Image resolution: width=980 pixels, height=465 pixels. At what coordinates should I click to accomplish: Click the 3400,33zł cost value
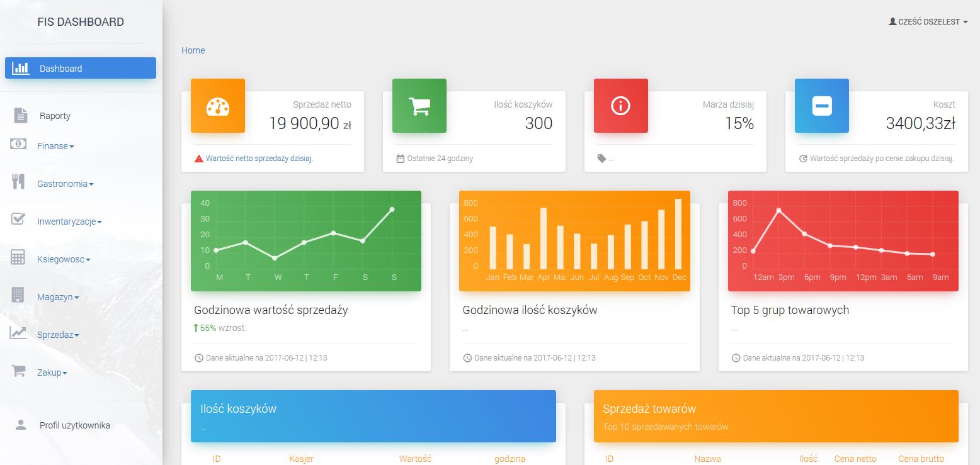[920, 123]
